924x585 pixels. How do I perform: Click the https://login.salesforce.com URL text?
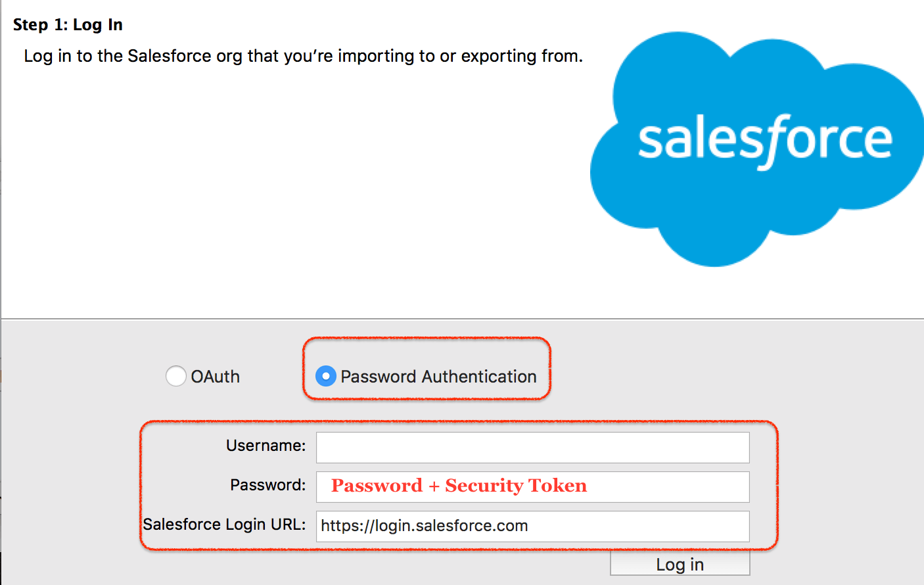tap(425, 526)
